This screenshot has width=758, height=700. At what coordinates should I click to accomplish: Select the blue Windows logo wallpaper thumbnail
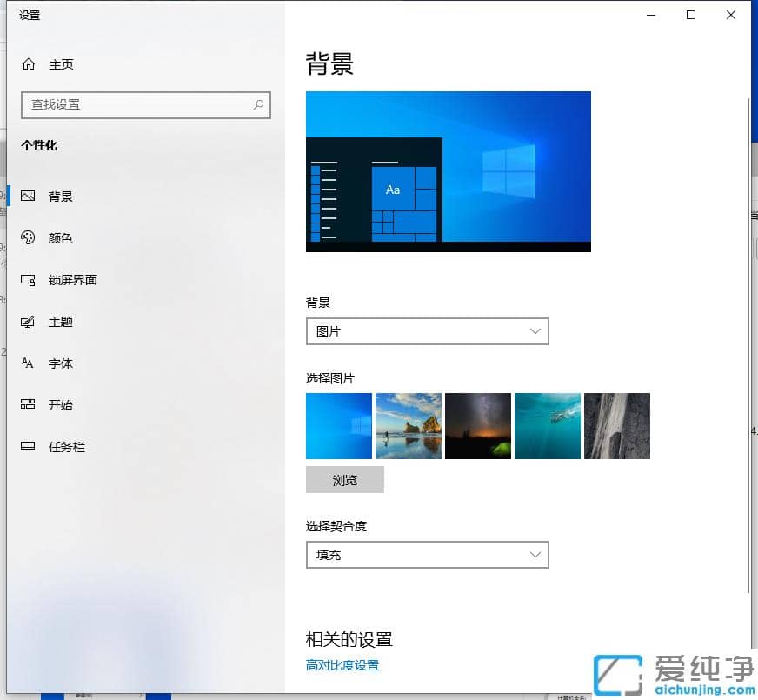(x=339, y=425)
